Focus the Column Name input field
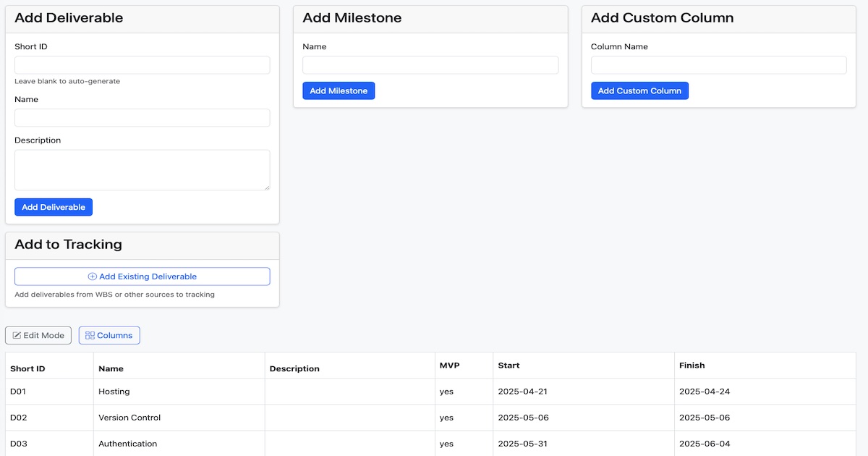The height and width of the screenshot is (456, 868). [x=718, y=65]
